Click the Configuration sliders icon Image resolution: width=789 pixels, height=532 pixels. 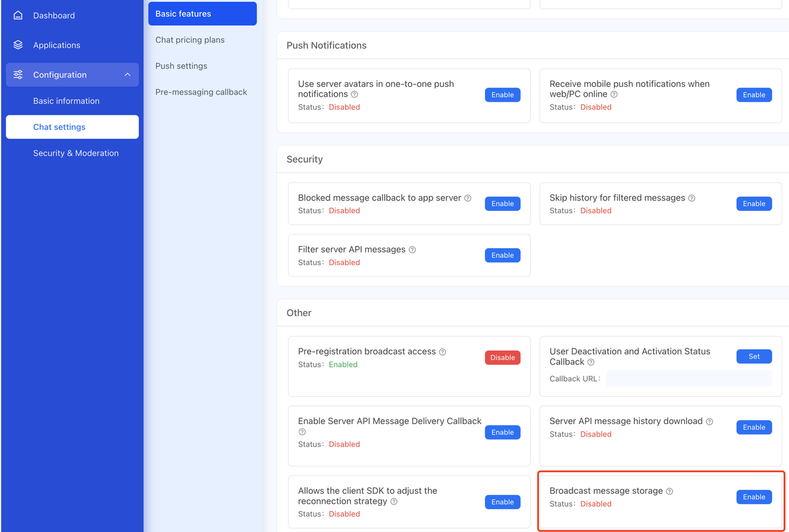[x=18, y=75]
